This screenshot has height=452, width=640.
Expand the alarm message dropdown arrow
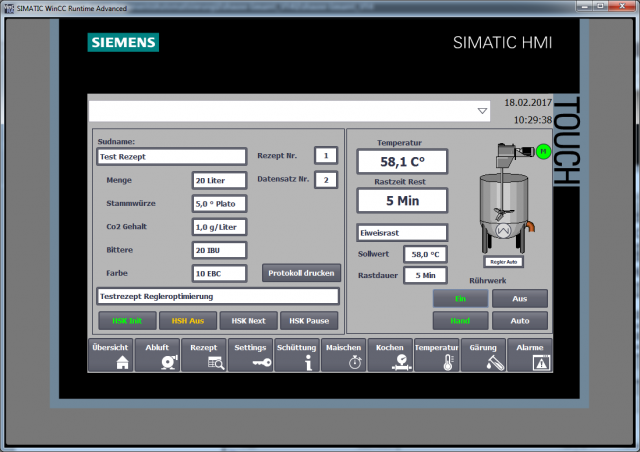[482, 111]
